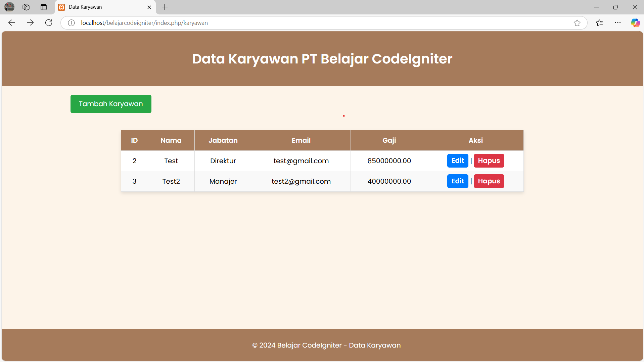644x362 pixels.
Task: Open the Favorites list
Action: pos(599,23)
